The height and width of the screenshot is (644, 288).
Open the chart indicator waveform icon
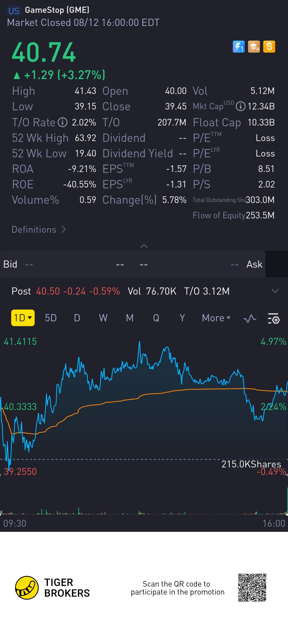[250, 318]
